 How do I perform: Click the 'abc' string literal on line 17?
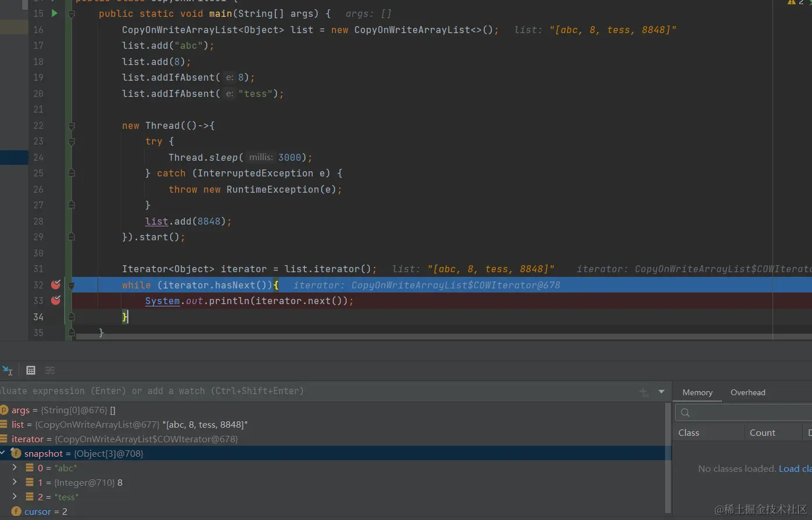[189, 45]
